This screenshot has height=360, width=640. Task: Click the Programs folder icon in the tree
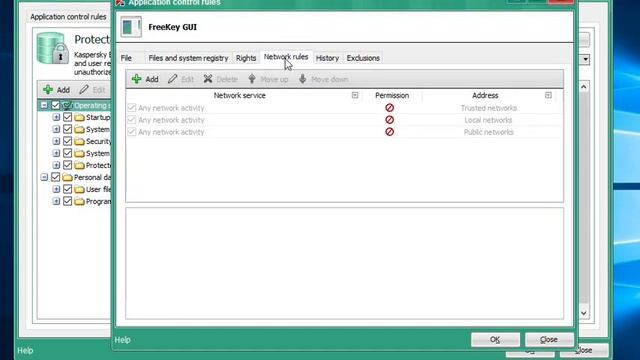(80, 202)
